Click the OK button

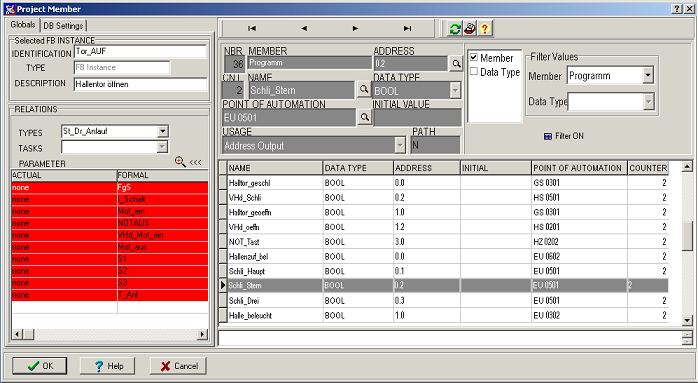(40, 366)
